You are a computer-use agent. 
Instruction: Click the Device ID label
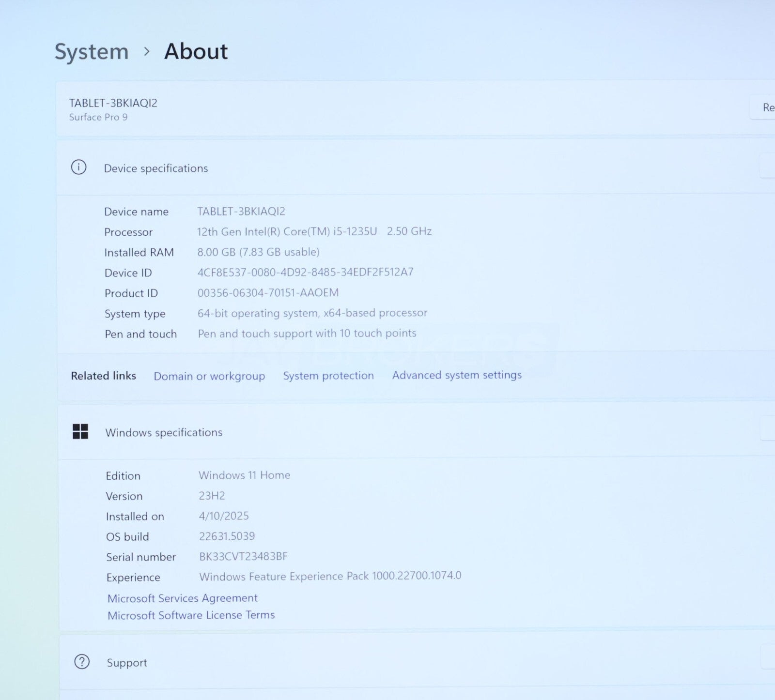[x=128, y=273]
